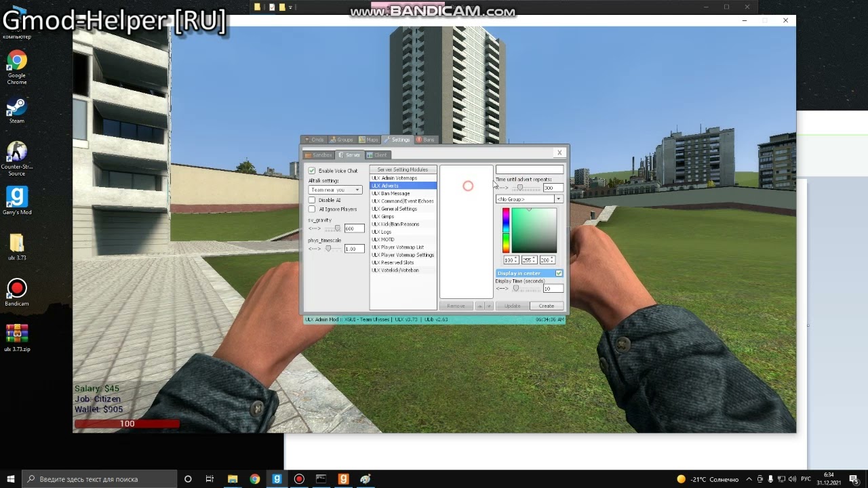Open the Bans tab in ULX menu

tap(425, 140)
